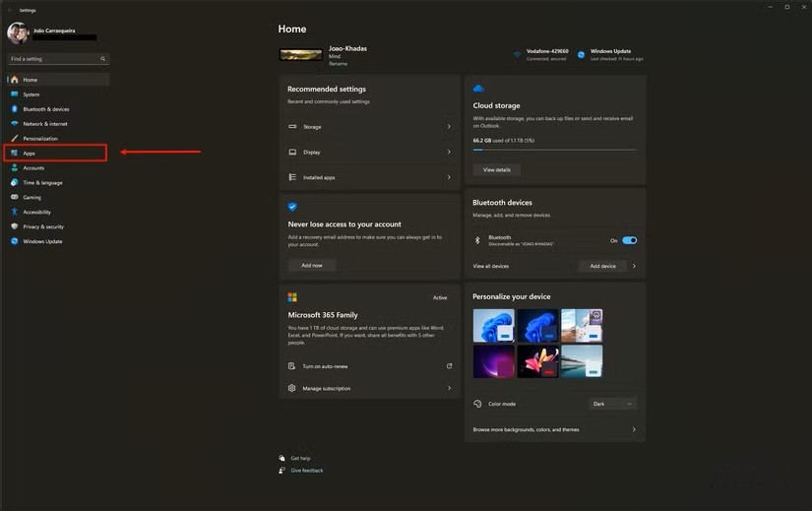Click the Bluetooth & devices sidebar icon
The width and height of the screenshot is (812, 511).
click(14, 109)
